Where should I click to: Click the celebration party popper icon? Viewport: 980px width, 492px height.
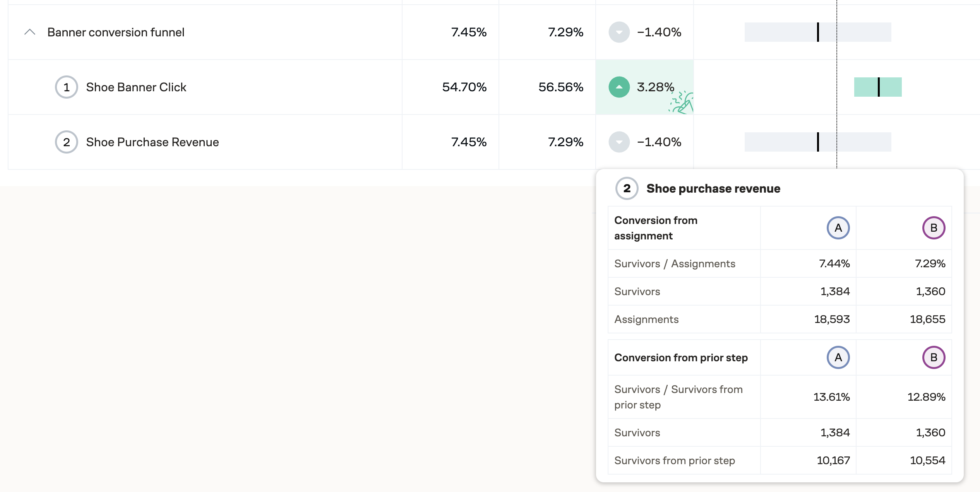(682, 103)
